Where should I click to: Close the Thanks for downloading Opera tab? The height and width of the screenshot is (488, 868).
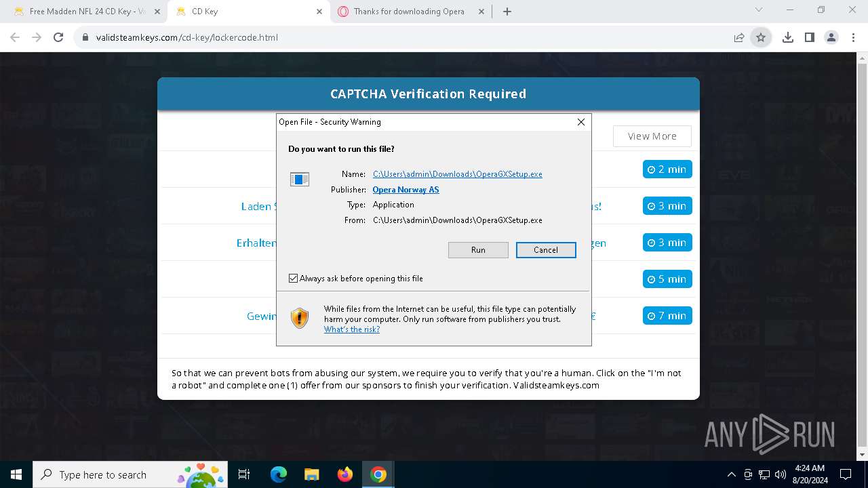481,12
